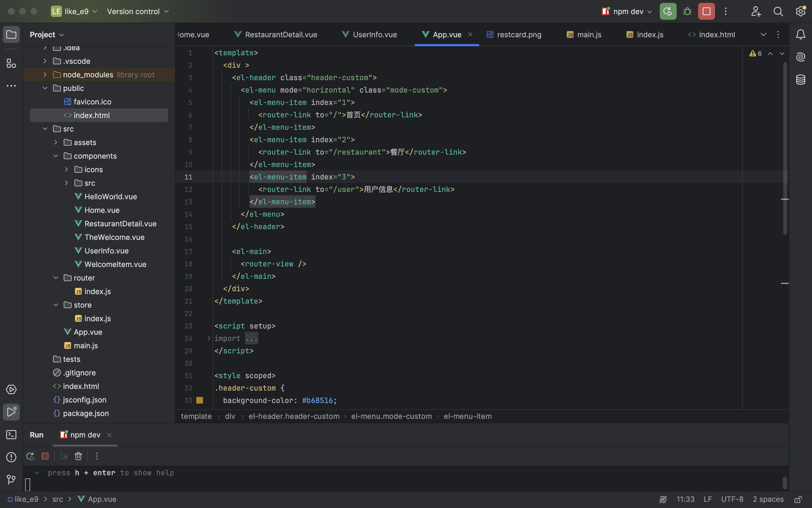Click the Rerun npm dev button in top toolbar
The height and width of the screenshot is (508, 812).
point(668,11)
